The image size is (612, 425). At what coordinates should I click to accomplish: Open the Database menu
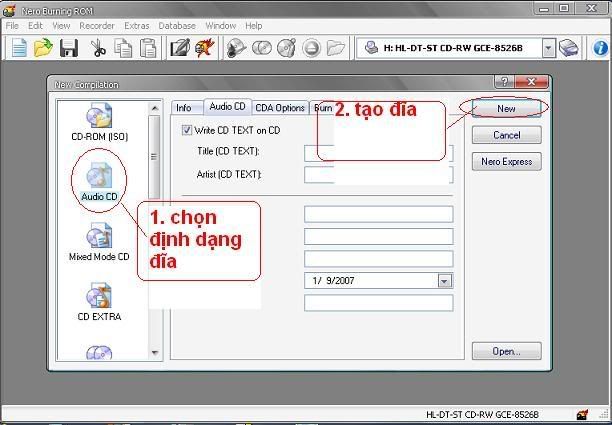(x=177, y=26)
